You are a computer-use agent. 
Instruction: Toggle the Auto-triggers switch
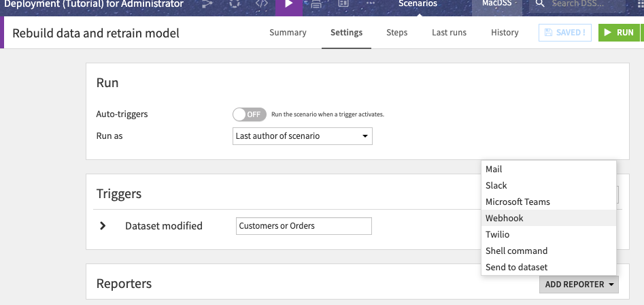point(250,114)
